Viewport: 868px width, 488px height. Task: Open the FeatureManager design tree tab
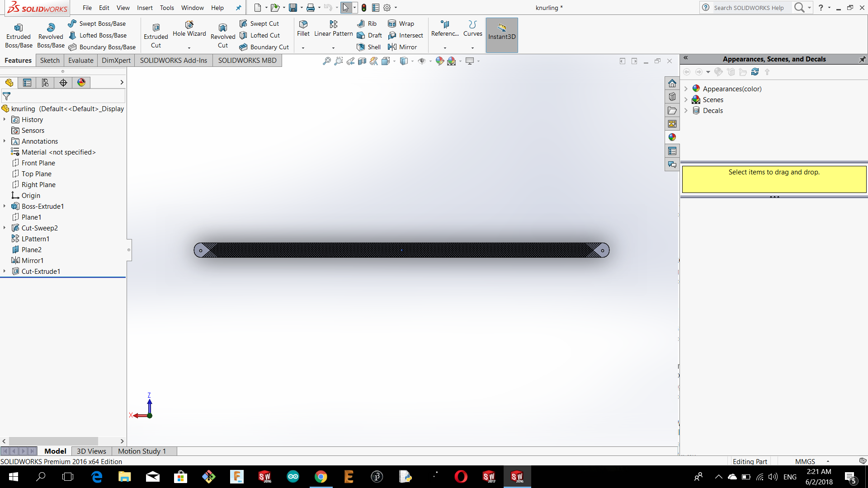[9, 82]
